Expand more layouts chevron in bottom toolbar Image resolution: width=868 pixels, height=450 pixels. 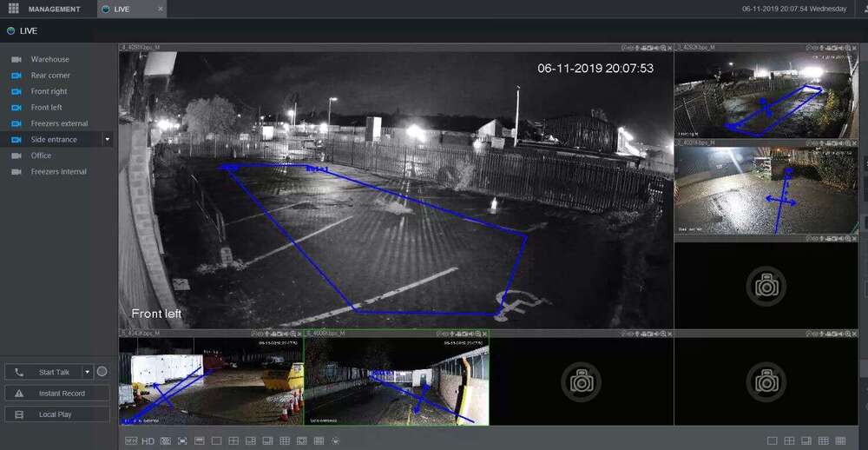click(336, 441)
